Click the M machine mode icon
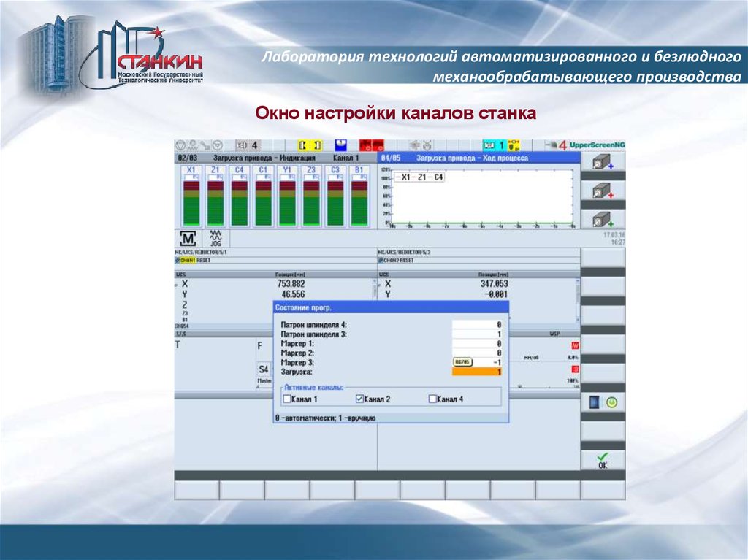The image size is (748, 560). pyautogui.click(x=188, y=239)
